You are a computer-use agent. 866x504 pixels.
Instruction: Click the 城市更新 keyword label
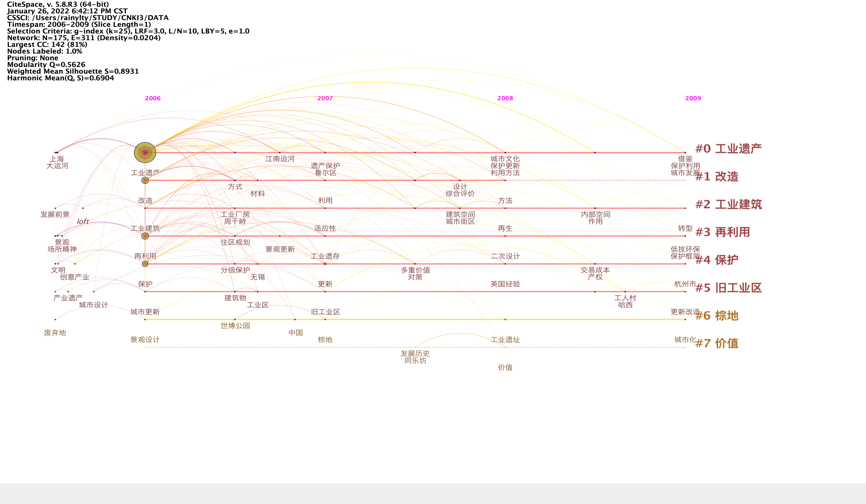pos(145,312)
